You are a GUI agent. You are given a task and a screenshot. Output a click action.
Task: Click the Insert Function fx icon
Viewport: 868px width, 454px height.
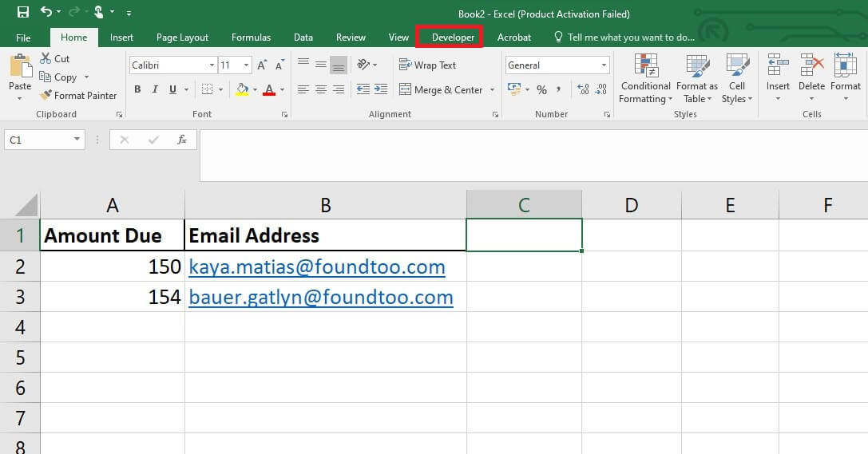(182, 140)
